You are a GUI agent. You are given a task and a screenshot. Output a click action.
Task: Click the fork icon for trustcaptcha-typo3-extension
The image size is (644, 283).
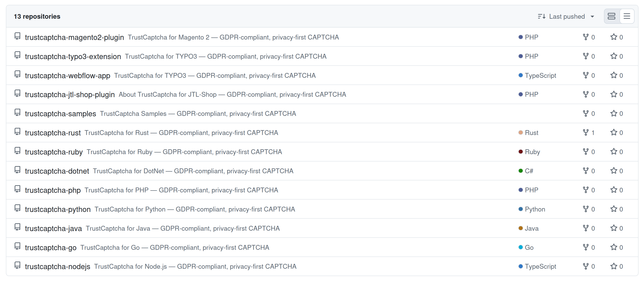[x=585, y=56]
